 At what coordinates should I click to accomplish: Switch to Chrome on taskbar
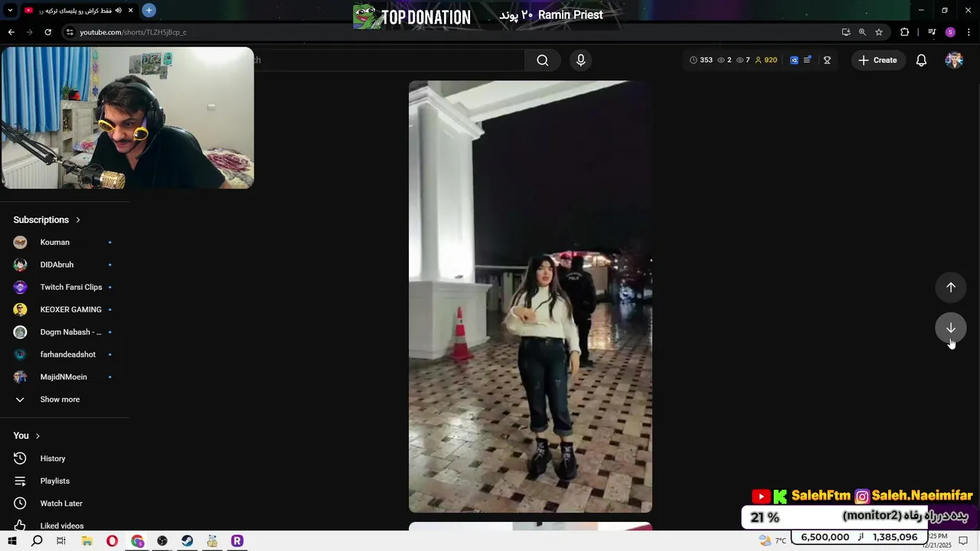pos(137,541)
